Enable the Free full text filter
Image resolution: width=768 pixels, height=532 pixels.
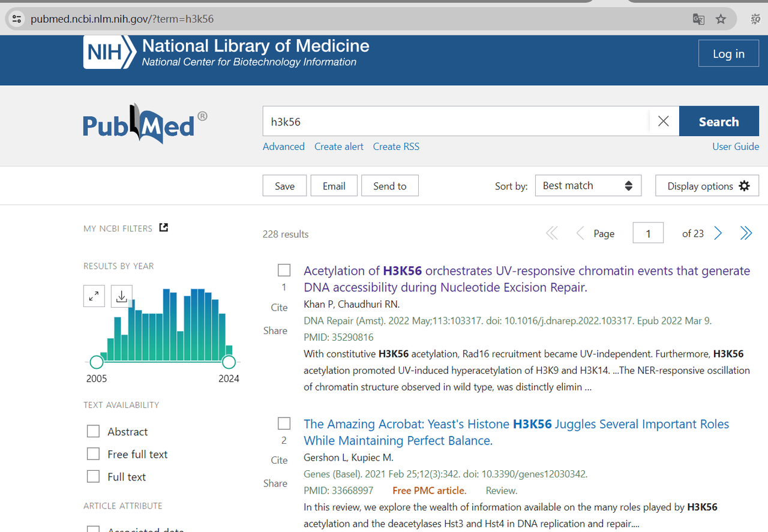pyautogui.click(x=93, y=454)
